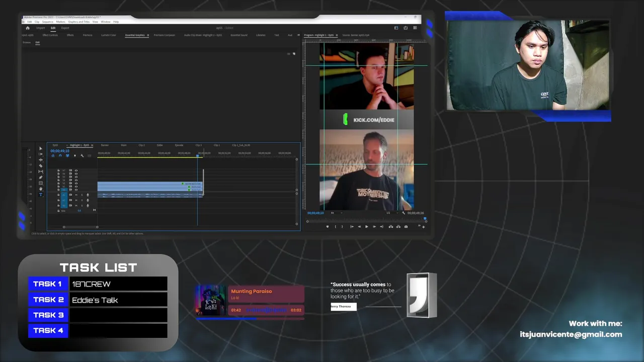Open the Sequence menu

pyautogui.click(x=47, y=22)
